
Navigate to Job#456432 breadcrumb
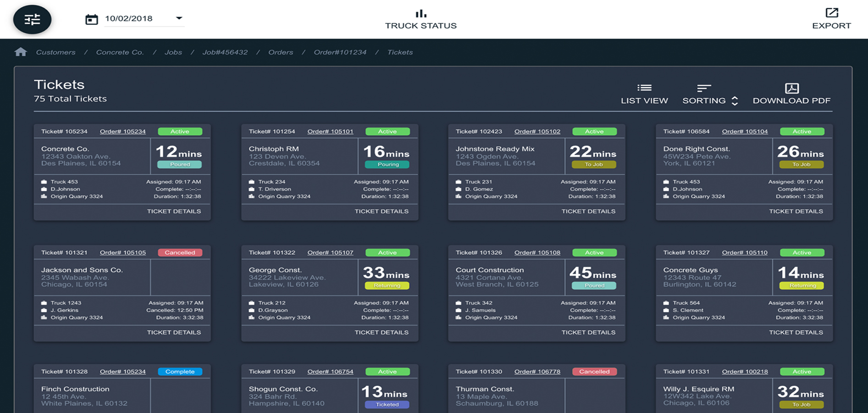[225, 52]
